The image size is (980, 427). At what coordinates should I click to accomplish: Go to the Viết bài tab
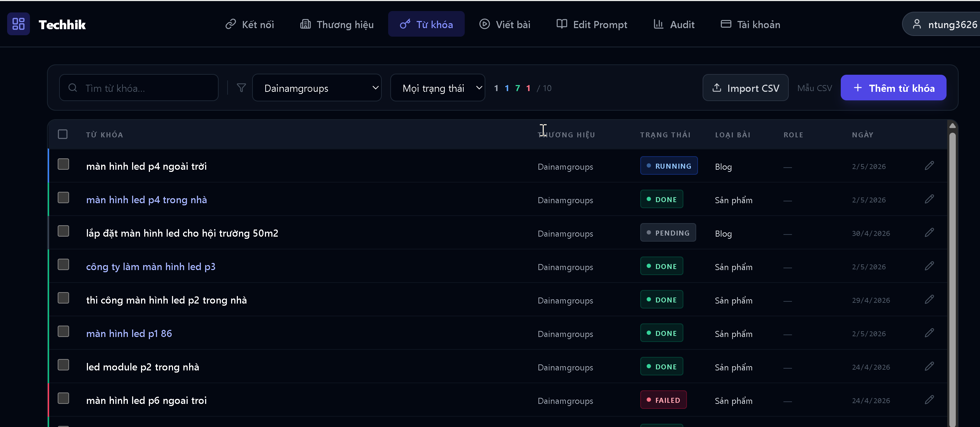pos(505,24)
